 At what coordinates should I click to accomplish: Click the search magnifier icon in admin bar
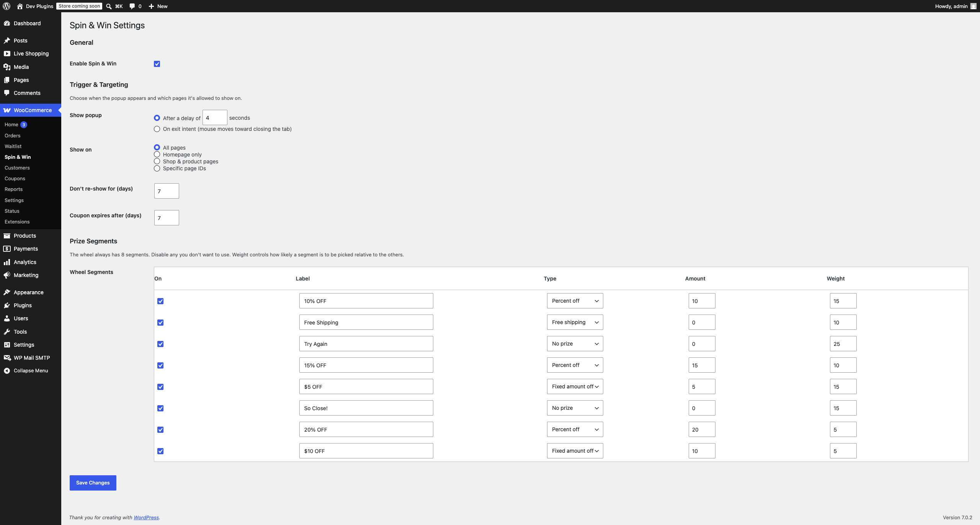(x=109, y=6)
